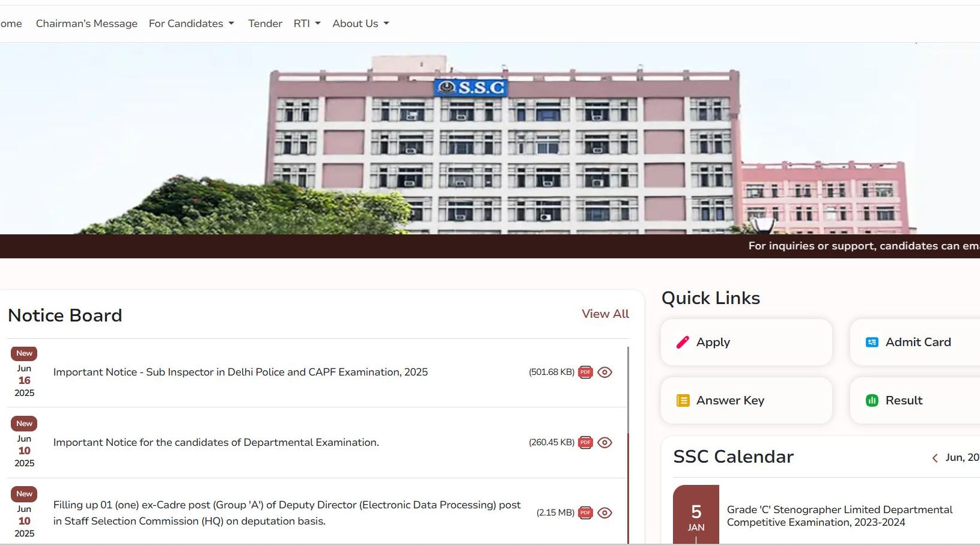Open the Apply quick link
The width and height of the screenshot is (980, 545).
[x=746, y=342]
